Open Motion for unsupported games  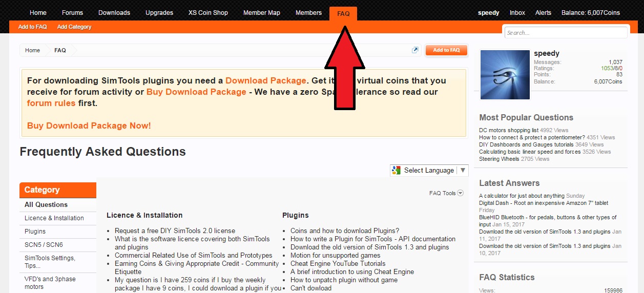pos(336,255)
